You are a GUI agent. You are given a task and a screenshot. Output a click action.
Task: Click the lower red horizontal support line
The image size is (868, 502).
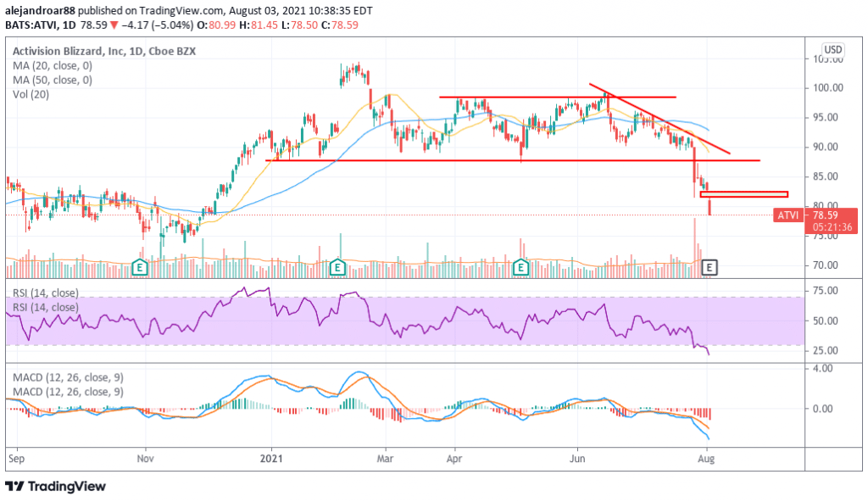pyautogui.click(x=513, y=160)
